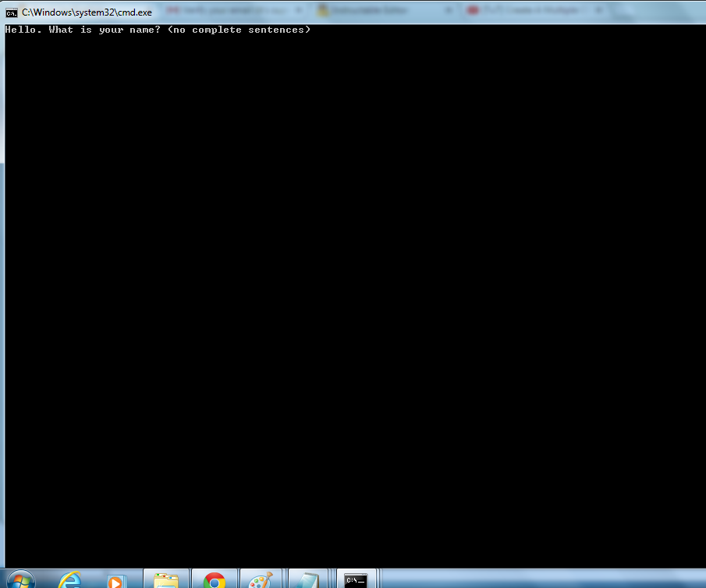The width and height of the screenshot is (706, 588).
Task: Switch to Google Chrome on the taskbar
Action: 215,580
